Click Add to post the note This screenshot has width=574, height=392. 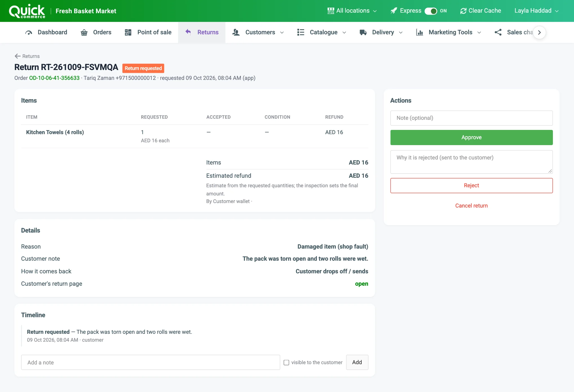357,362
